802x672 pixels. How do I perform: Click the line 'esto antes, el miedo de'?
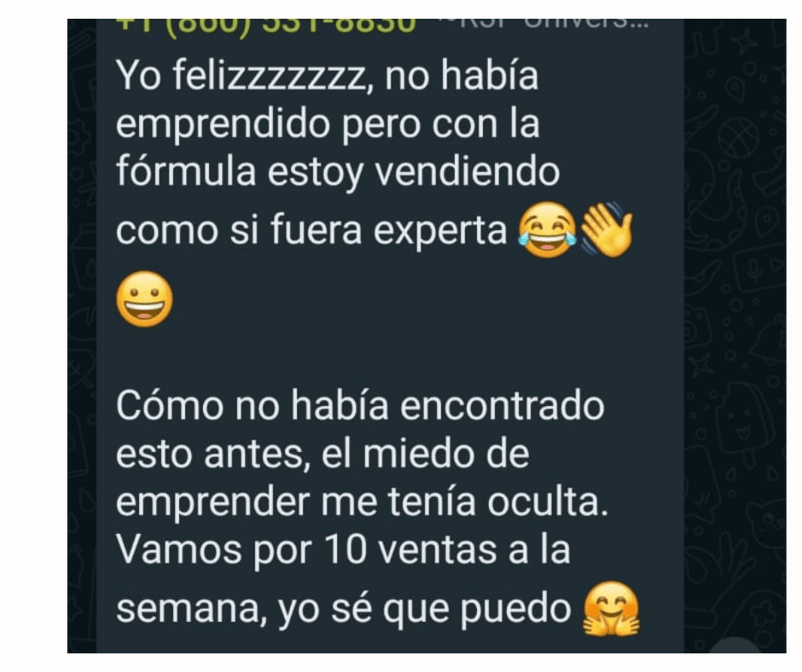click(323, 455)
